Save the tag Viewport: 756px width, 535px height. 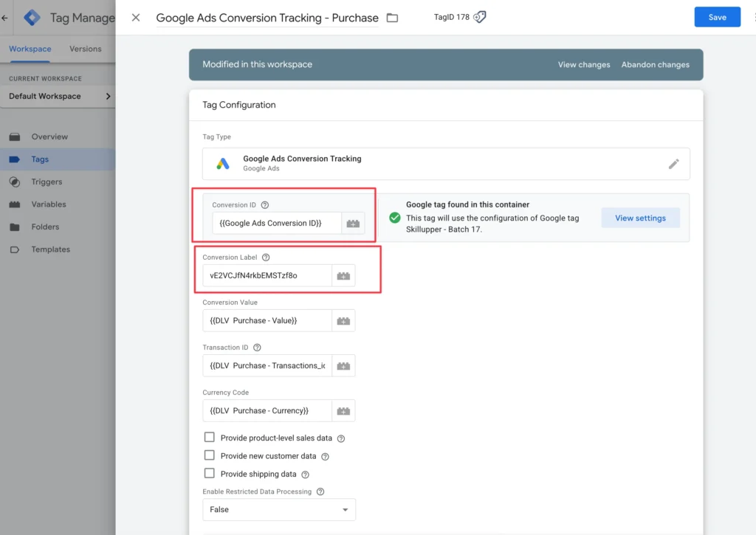pyautogui.click(x=718, y=18)
